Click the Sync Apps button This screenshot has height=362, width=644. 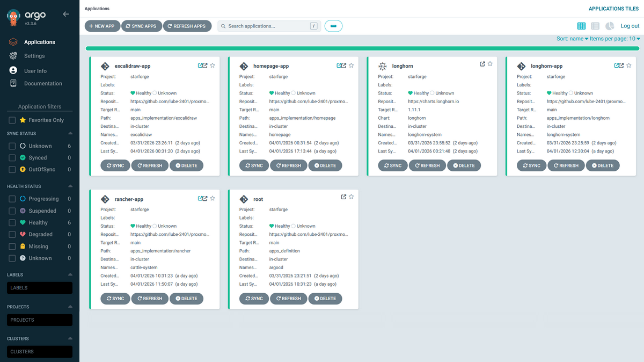pos(142,26)
